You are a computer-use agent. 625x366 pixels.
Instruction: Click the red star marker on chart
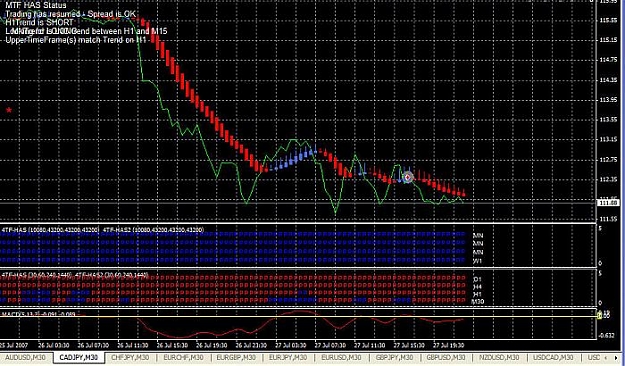click(x=9, y=110)
